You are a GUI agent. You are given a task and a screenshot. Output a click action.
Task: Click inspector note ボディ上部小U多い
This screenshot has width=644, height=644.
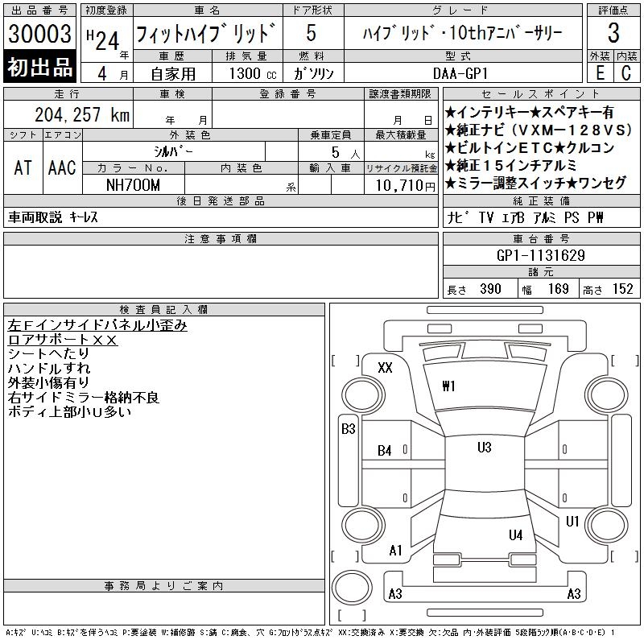(x=69, y=411)
